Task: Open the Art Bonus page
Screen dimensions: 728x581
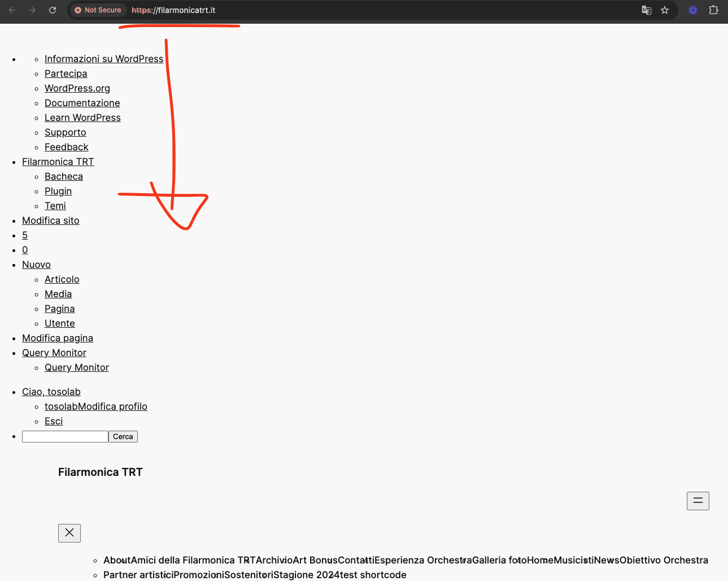Action: click(x=315, y=560)
